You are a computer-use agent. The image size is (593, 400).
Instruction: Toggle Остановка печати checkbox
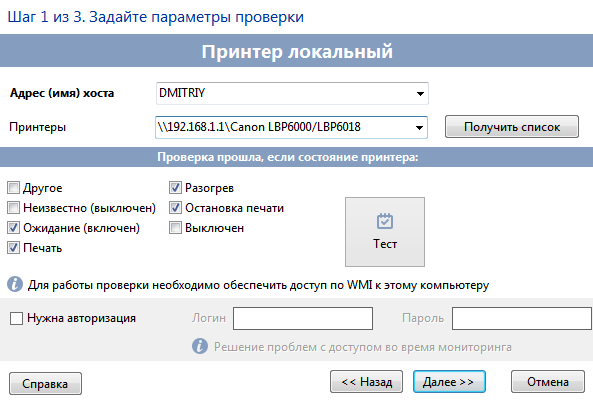pos(175,208)
